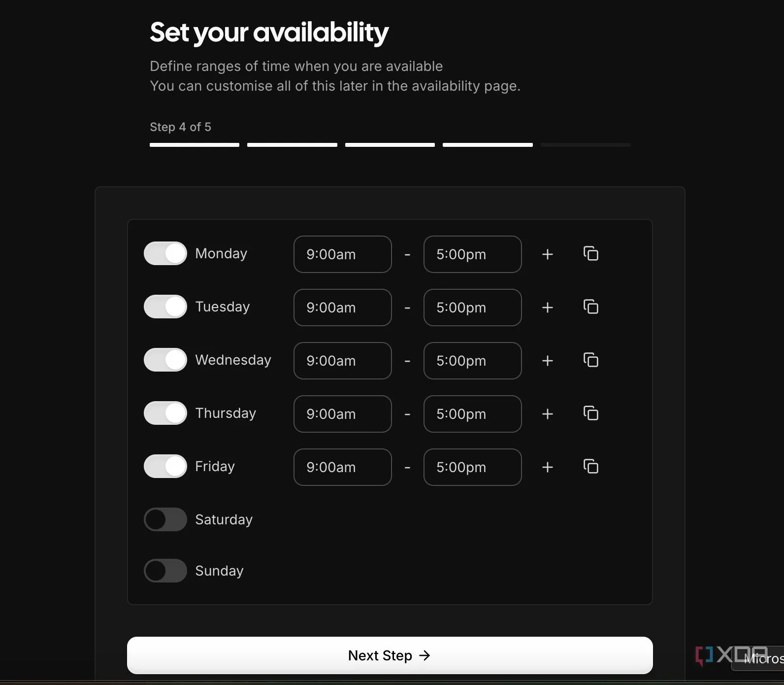Turn off Thursday availability toggle
The height and width of the screenshot is (685, 784).
coord(165,413)
